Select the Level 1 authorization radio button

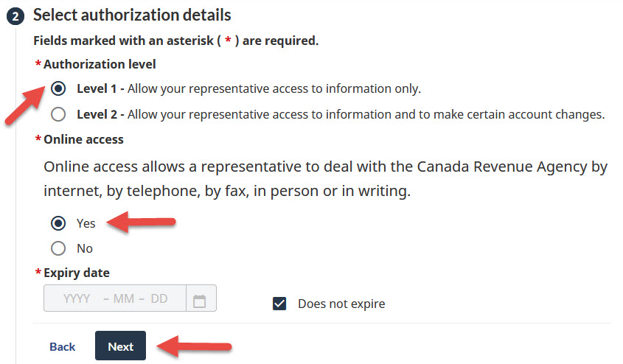coord(58,89)
